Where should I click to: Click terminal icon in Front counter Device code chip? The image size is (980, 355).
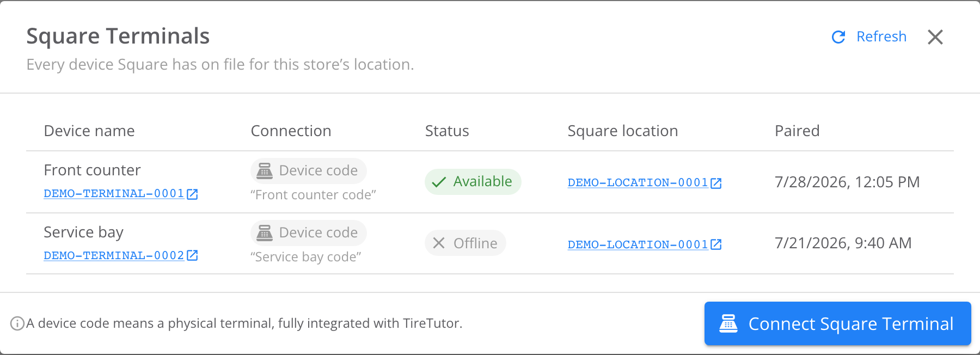(265, 171)
